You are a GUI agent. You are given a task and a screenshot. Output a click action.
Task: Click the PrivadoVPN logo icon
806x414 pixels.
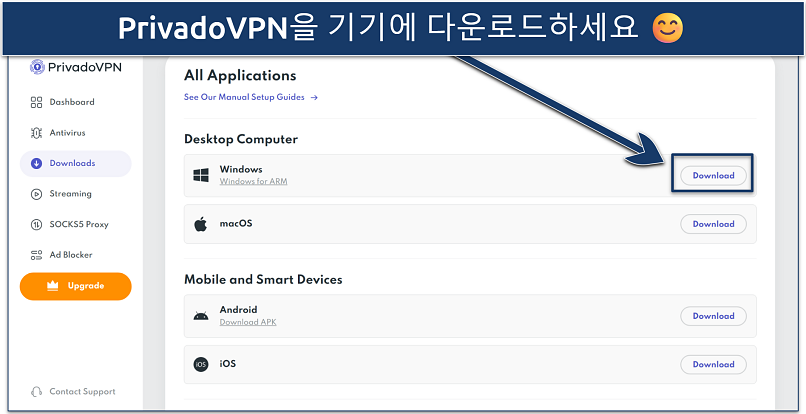(x=37, y=67)
